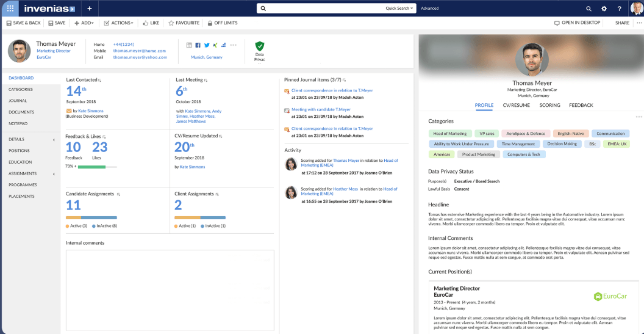Click the plus icon to add a new tab
Image resolution: width=644 pixels, height=334 pixels.
pos(90,8)
